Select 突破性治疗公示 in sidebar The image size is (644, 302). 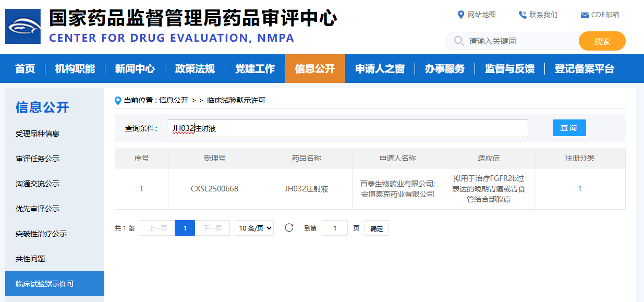click(x=41, y=234)
